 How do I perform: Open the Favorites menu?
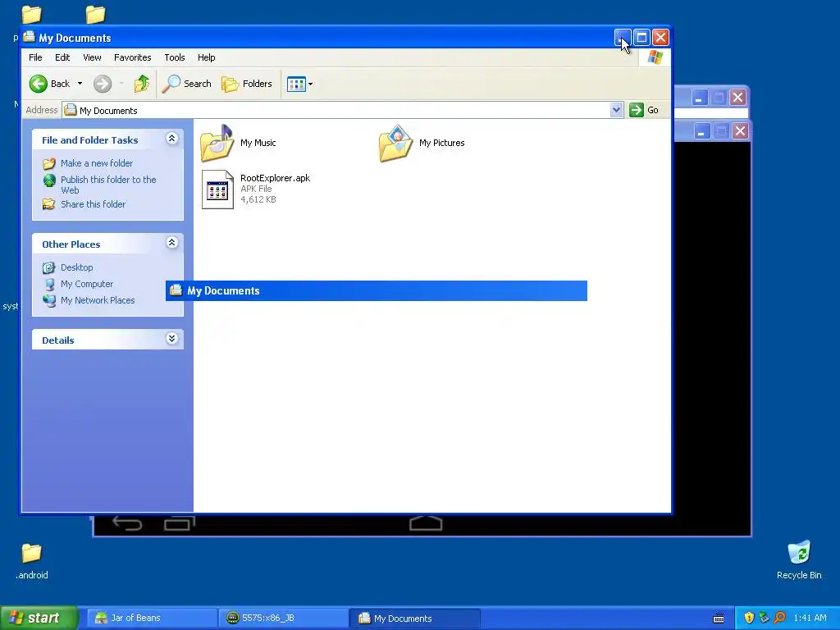coord(132,57)
